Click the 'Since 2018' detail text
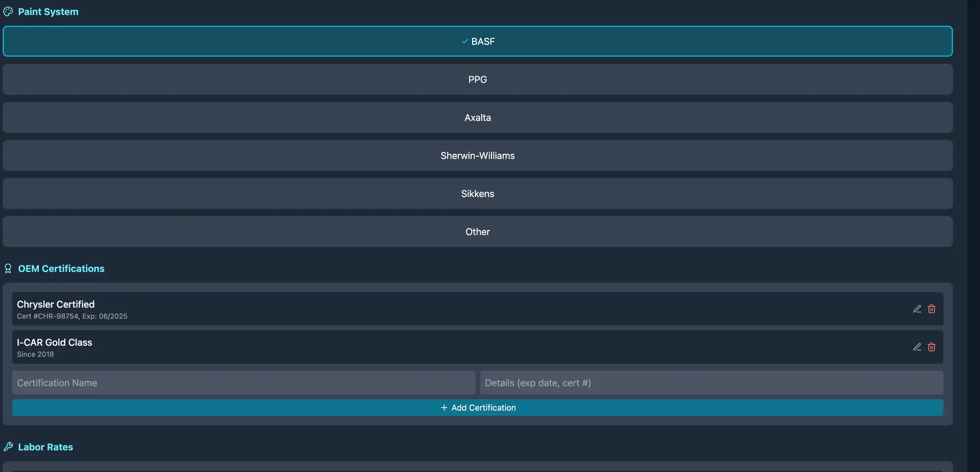 [x=35, y=354]
